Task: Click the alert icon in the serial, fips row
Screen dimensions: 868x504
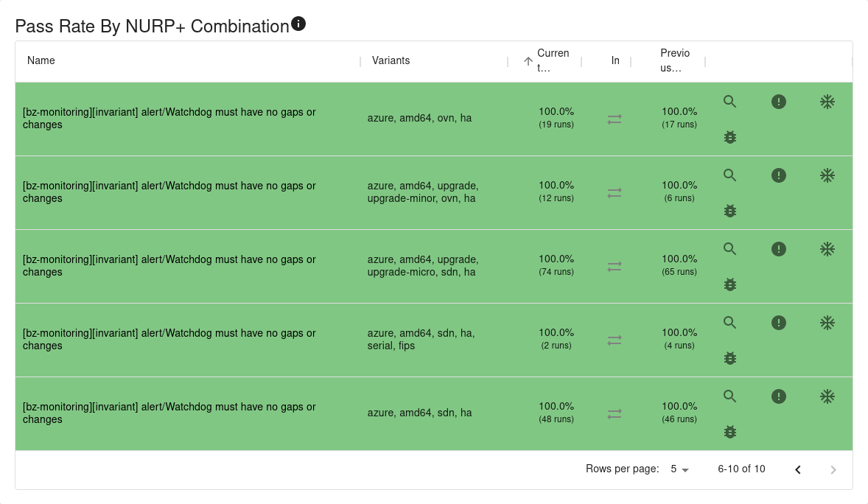Action: pos(779,323)
